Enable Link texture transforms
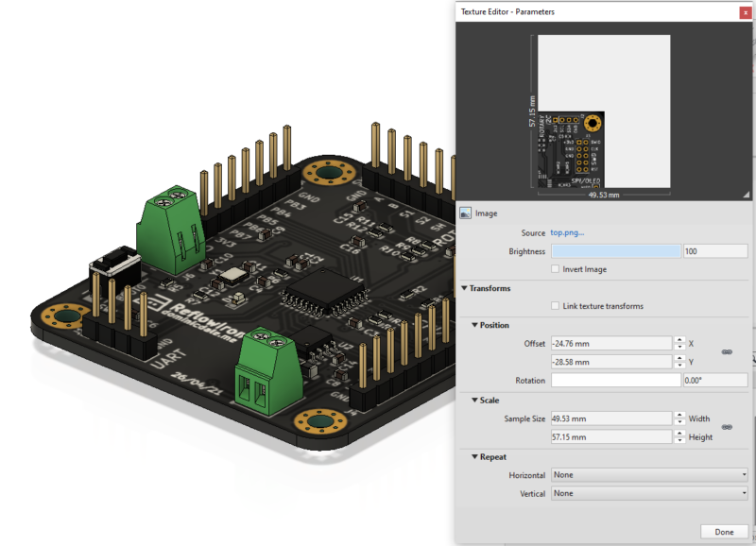This screenshot has width=756, height=546. [x=555, y=306]
